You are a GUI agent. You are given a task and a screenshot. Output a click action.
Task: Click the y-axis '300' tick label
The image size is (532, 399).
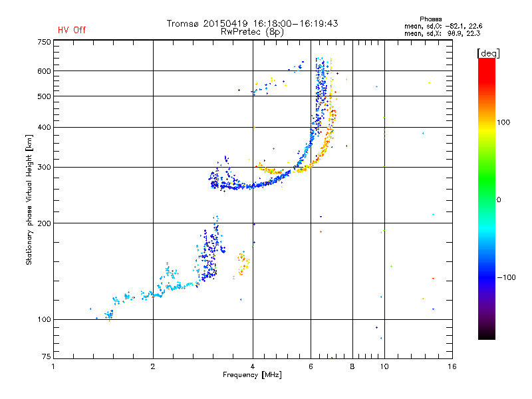tap(44, 168)
